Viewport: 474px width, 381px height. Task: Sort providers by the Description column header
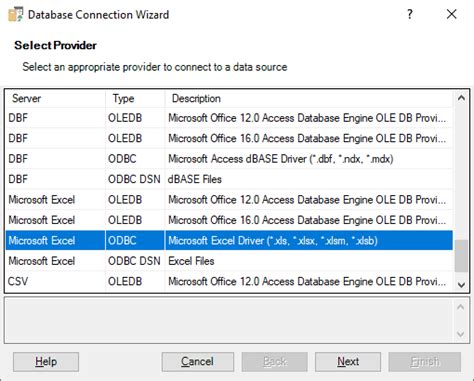[x=309, y=99]
